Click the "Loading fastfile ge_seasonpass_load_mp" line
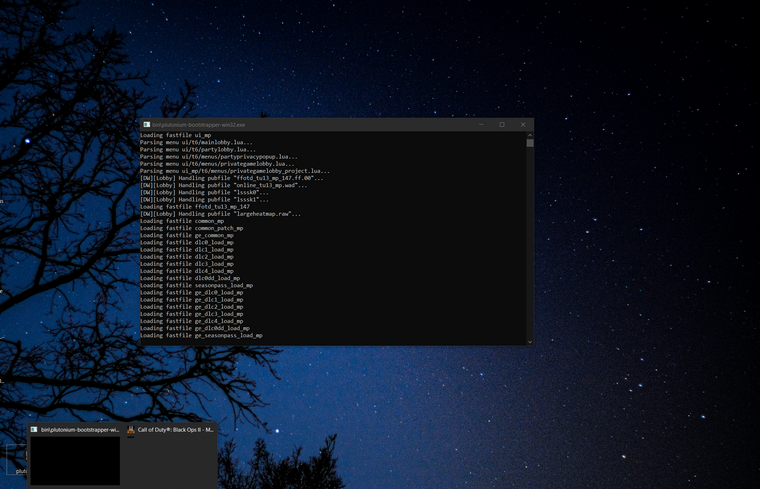The image size is (760, 489). (201, 336)
